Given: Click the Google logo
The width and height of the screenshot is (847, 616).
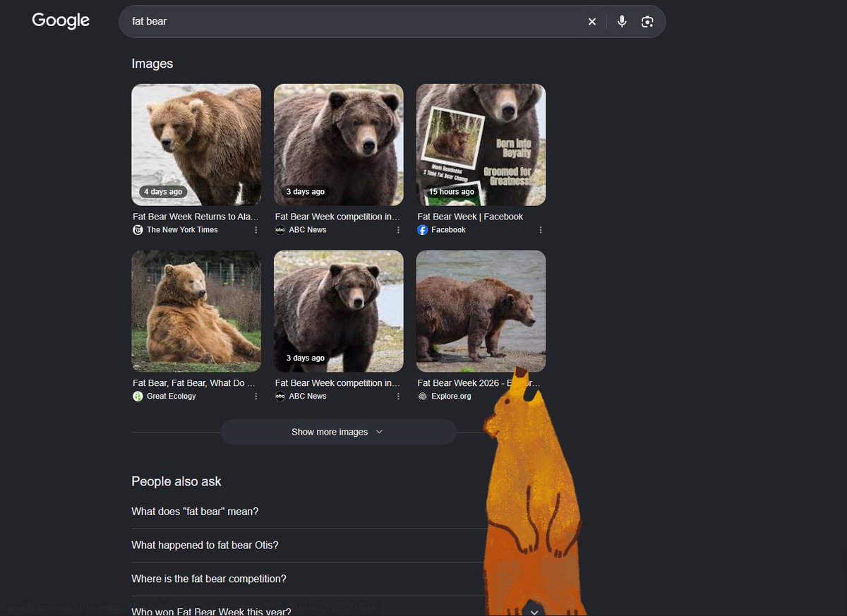Looking at the screenshot, I should tap(61, 21).
